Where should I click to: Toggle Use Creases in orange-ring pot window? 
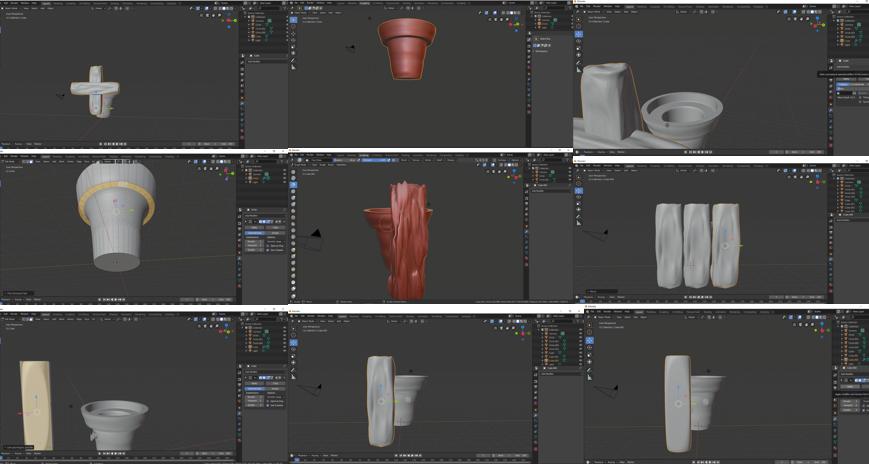[x=268, y=249]
